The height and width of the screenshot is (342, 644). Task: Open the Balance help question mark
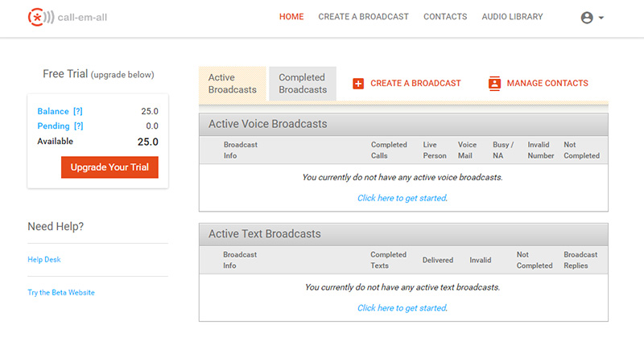78,111
